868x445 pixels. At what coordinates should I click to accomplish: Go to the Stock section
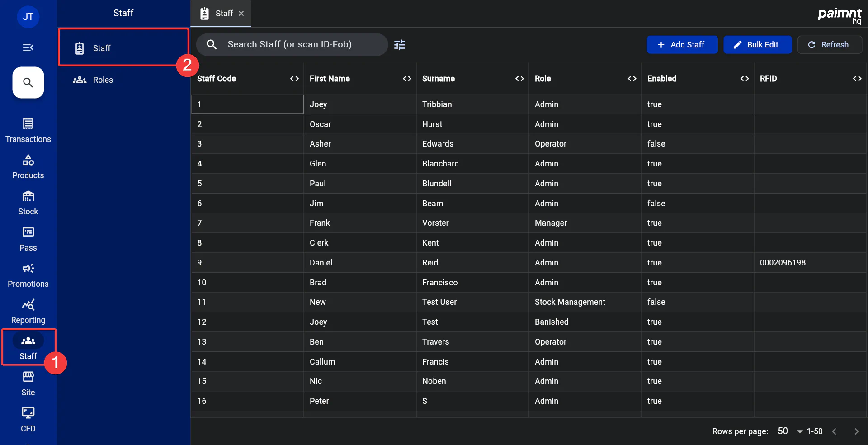pos(28,203)
